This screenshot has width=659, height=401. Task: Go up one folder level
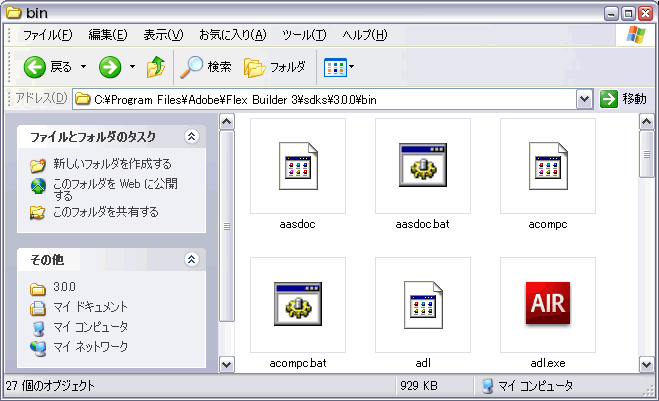[156, 67]
